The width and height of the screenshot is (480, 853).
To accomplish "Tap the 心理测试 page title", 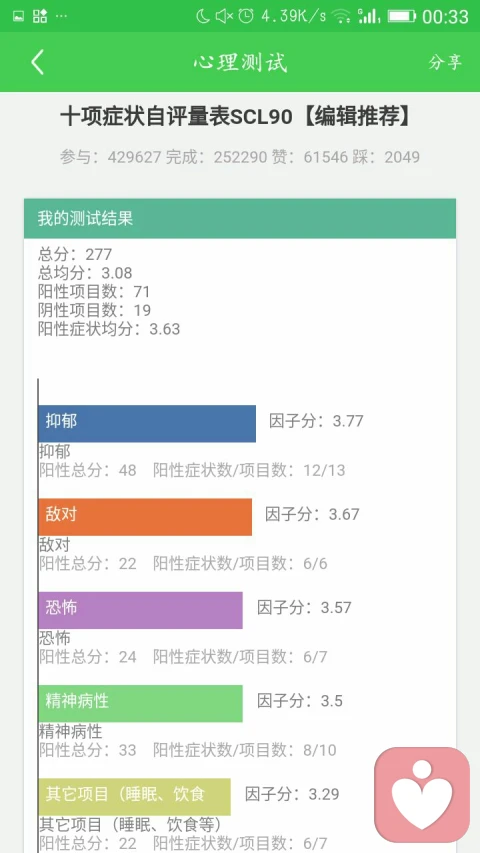I will point(240,62).
